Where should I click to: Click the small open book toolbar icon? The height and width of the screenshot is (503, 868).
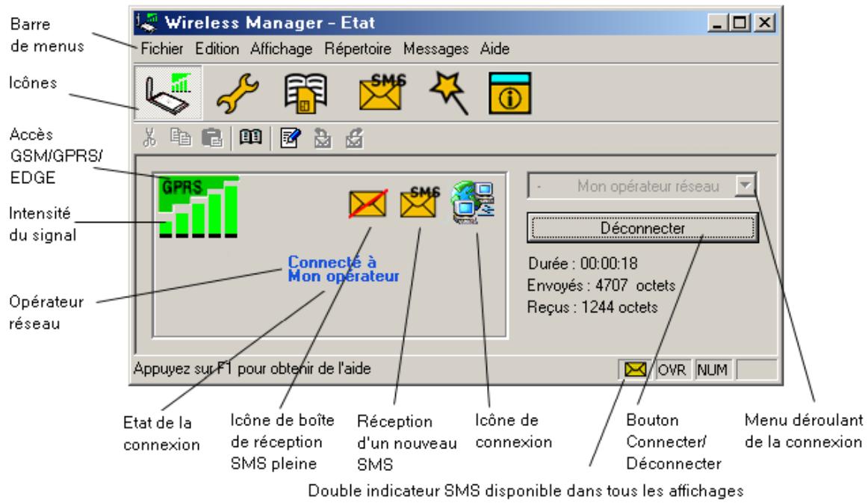tap(251, 137)
